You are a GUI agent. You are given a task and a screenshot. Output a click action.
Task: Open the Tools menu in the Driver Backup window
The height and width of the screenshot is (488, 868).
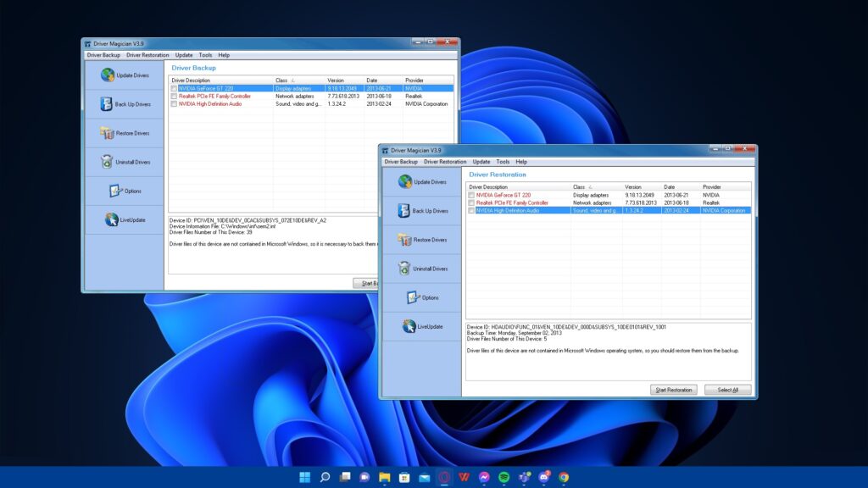pyautogui.click(x=205, y=55)
